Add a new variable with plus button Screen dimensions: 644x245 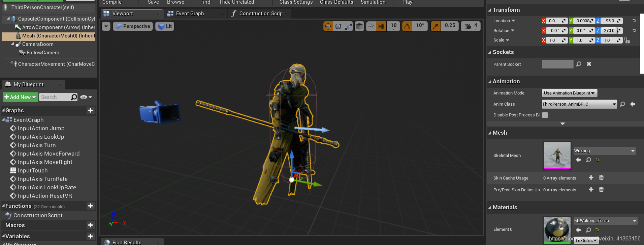click(x=90, y=236)
